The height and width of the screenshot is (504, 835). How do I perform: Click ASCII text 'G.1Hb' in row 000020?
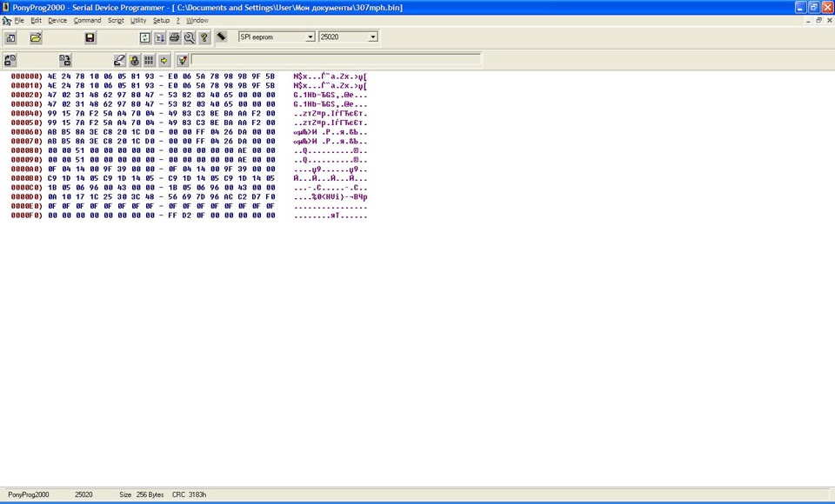pos(304,96)
